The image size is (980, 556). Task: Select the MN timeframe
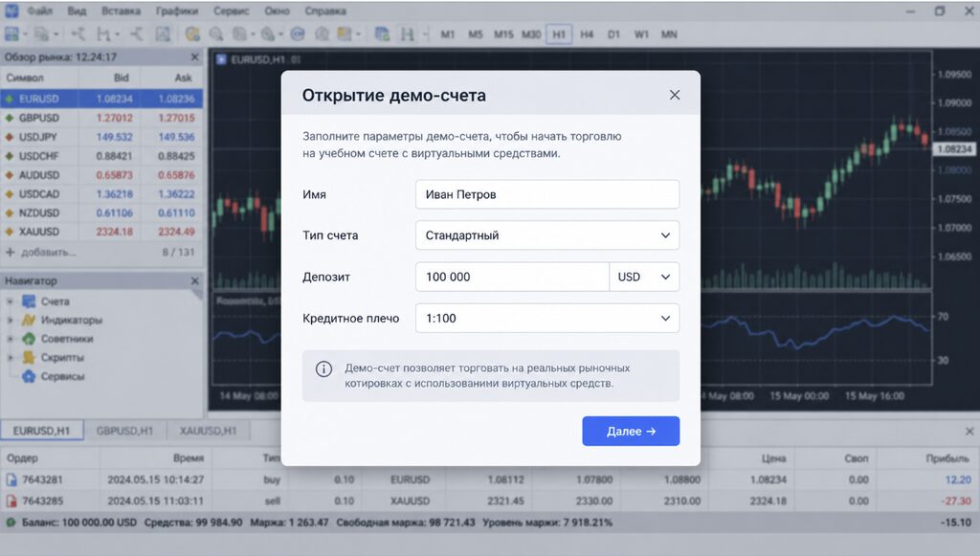[x=669, y=34]
